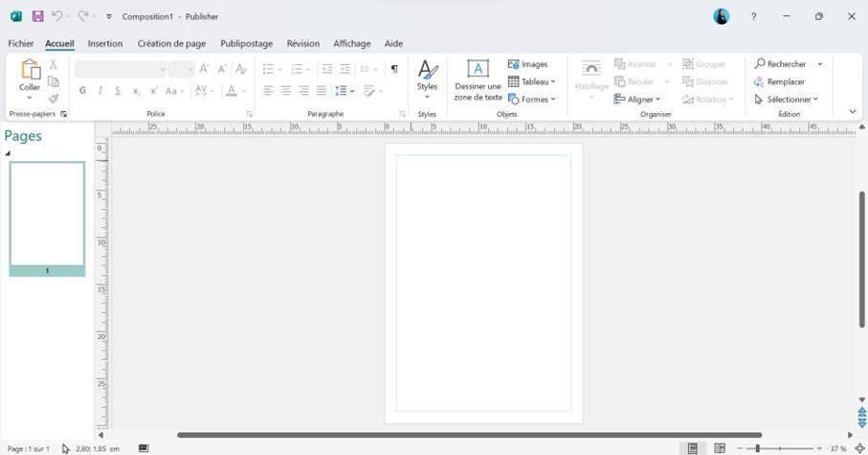Expand the Formes shapes dropdown
Viewport: 868px width, 455px height.
(x=532, y=99)
